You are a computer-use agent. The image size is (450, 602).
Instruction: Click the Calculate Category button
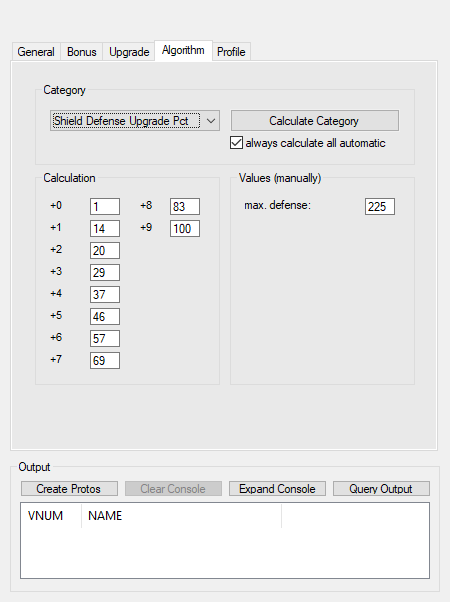[x=314, y=121]
